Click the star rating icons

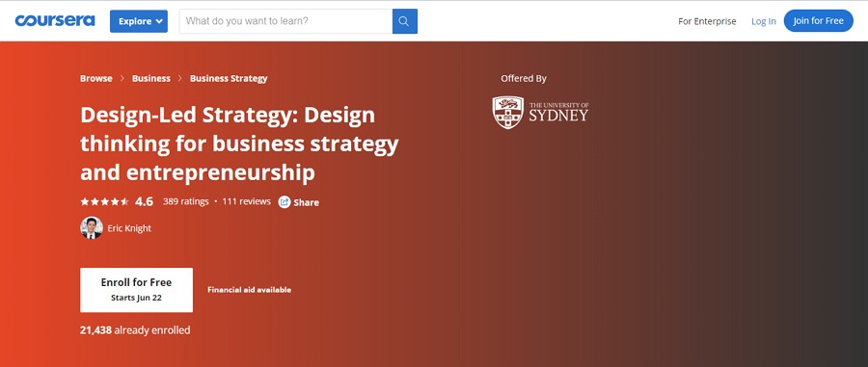(x=104, y=201)
